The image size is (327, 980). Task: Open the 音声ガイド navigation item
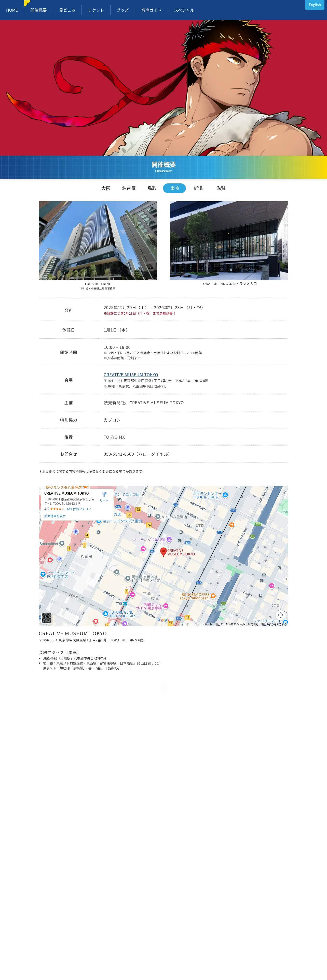click(152, 10)
